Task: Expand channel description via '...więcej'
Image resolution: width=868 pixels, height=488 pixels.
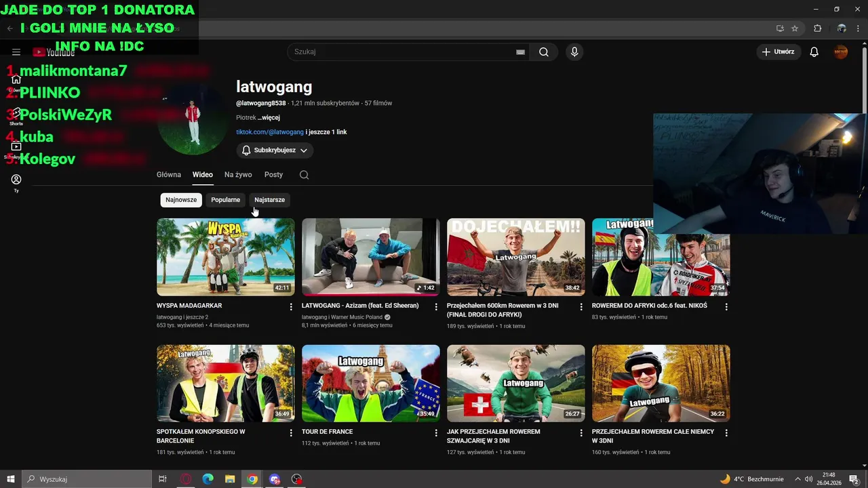Action: click(x=269, y=118)
